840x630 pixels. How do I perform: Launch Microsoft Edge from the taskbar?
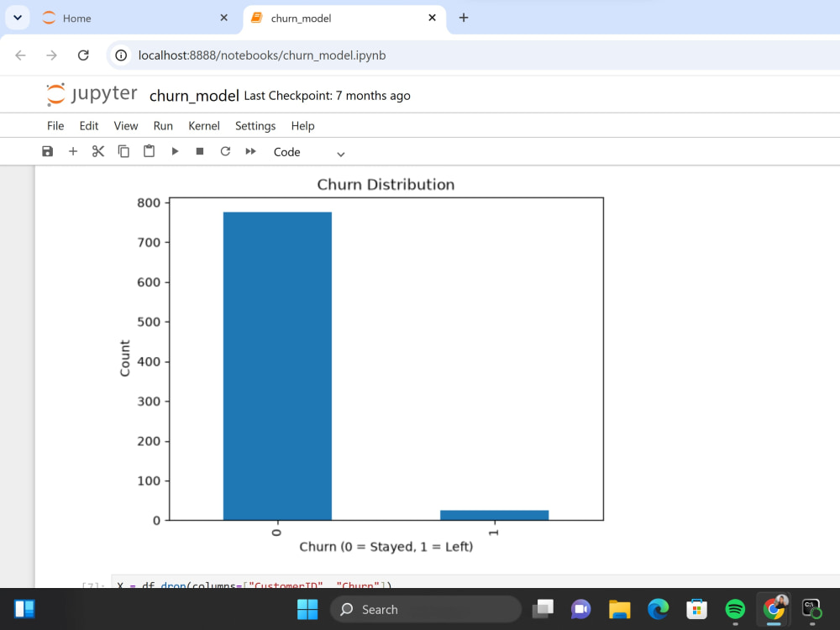click(658, 609)
